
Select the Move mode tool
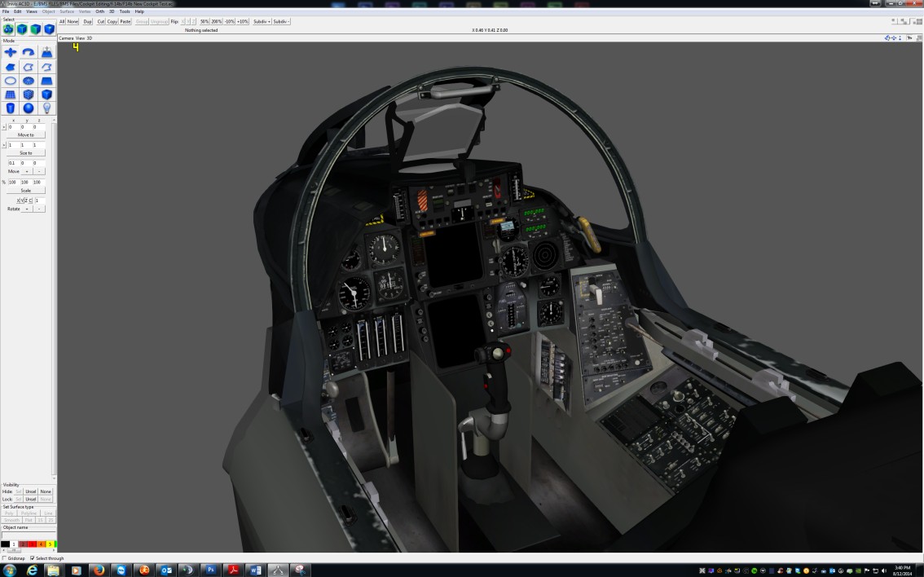point(11,52)
